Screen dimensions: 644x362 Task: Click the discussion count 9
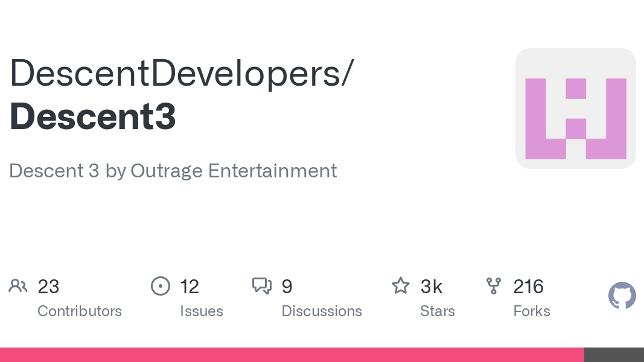click(287, 287)
